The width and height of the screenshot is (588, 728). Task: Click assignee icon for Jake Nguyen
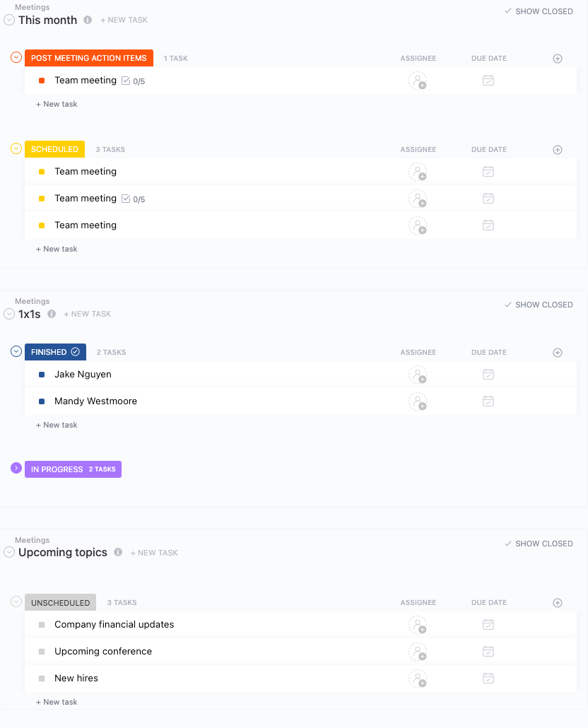point(418,375)
